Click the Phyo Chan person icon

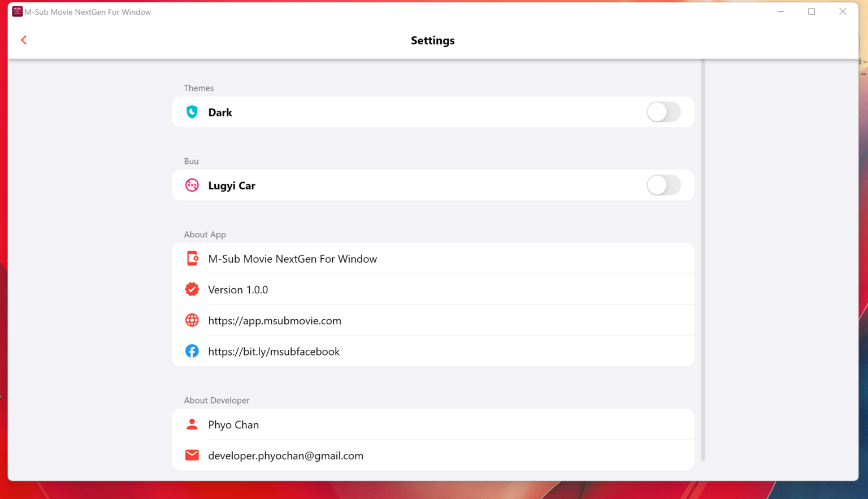coord(192,424)
